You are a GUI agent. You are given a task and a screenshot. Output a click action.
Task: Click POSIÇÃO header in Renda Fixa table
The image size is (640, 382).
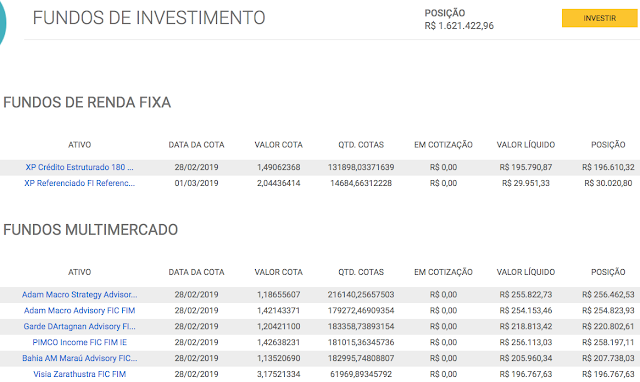[x=608, y=145]
